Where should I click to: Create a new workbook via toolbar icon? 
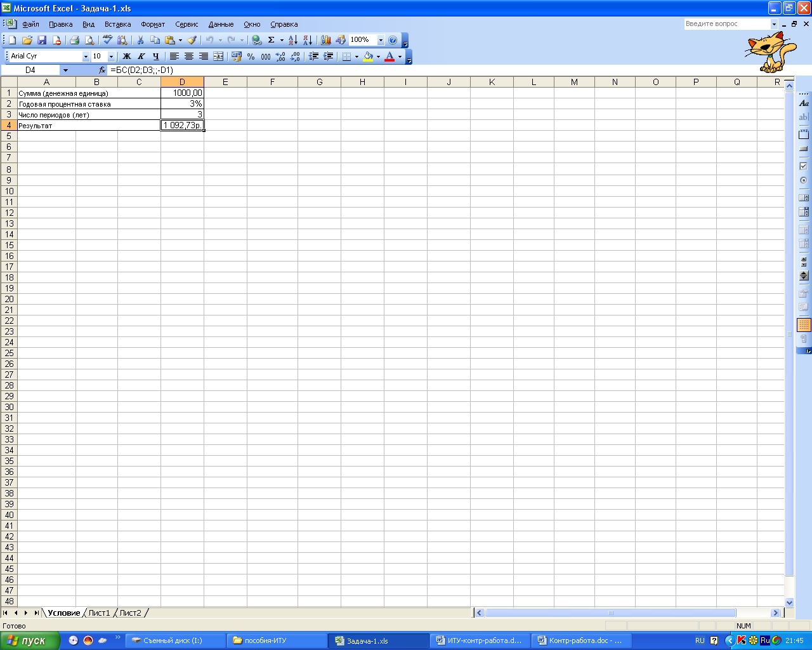12,40
